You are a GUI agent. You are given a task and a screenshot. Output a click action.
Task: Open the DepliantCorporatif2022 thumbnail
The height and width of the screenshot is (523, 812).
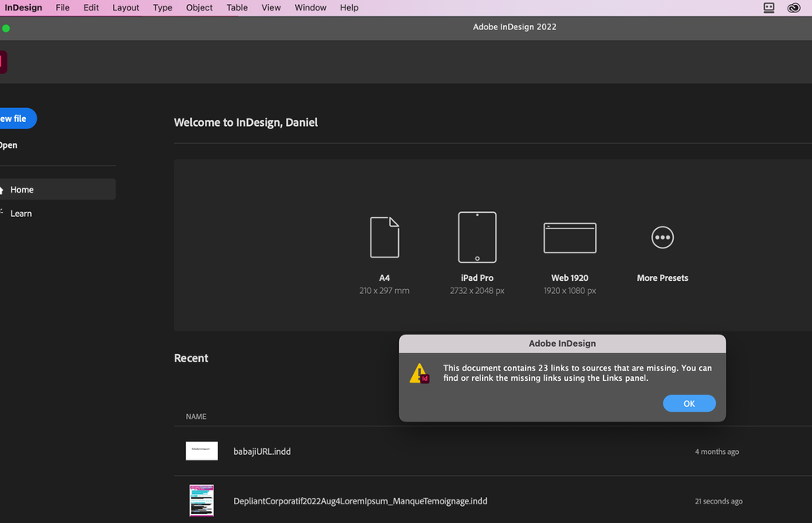[201, 500]
